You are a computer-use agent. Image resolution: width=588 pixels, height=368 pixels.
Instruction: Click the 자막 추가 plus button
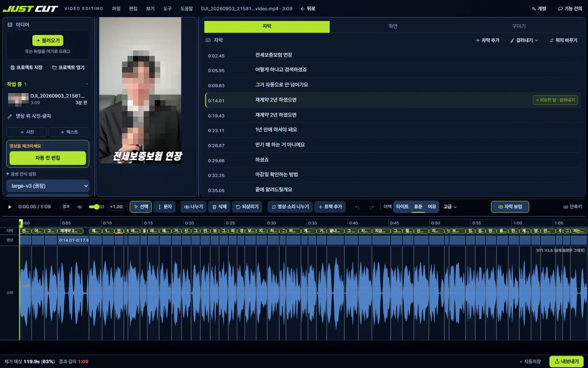[x=487, y=40]
